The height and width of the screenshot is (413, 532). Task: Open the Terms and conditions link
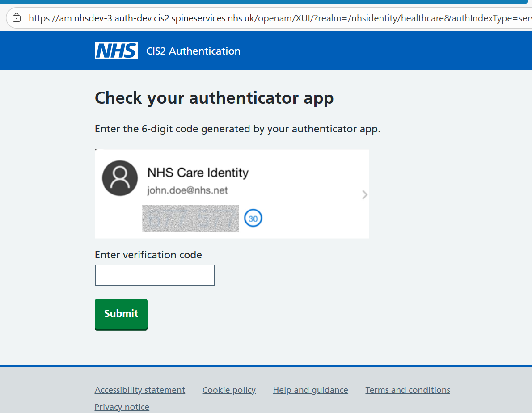(x=408, y=390)
